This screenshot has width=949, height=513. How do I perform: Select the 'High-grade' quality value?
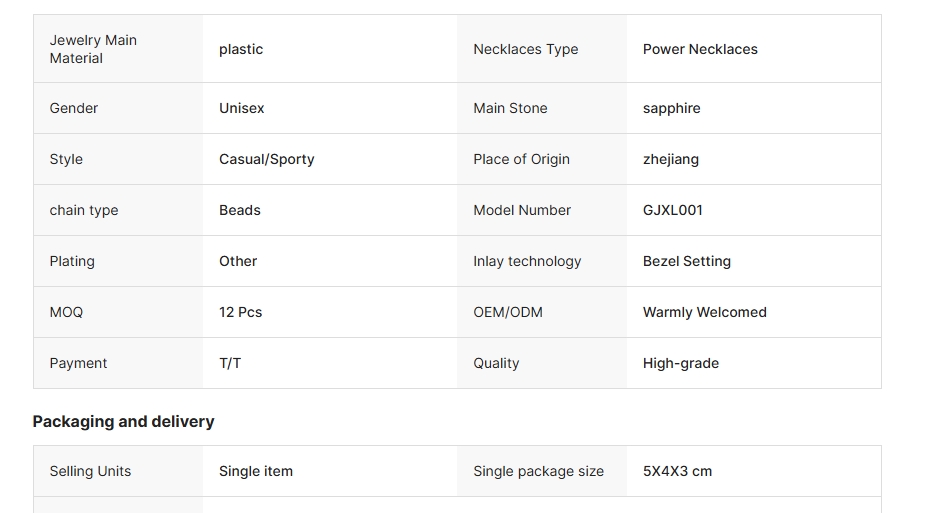pyautogui.click(x=680, y=363)
